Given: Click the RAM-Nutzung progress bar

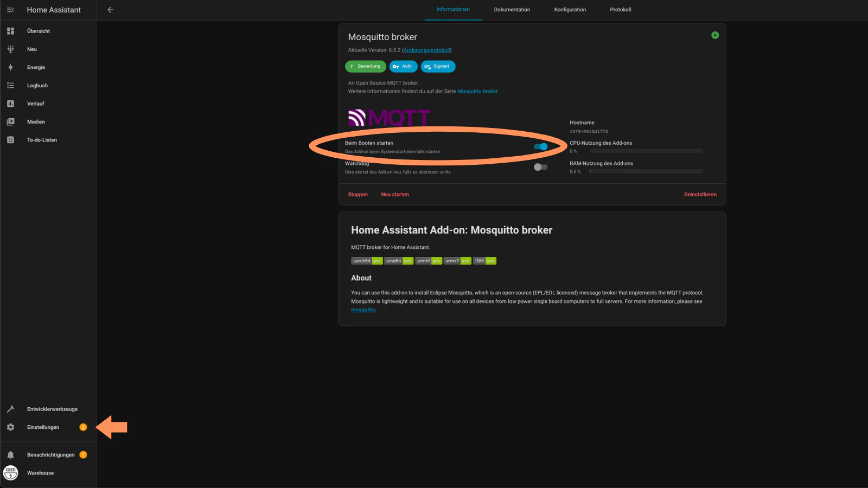Looking at the screenshot, I should tap(646, 171).
